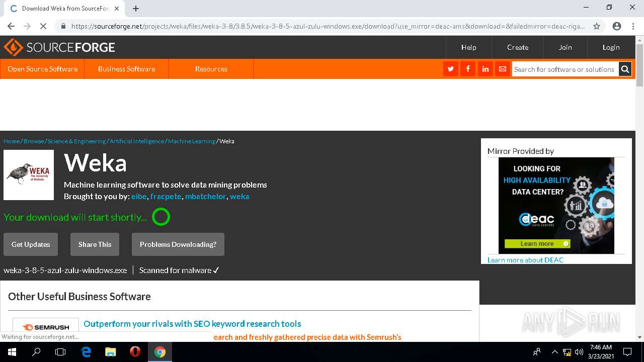Switch to Chrome on taskbar

point(159,352)
